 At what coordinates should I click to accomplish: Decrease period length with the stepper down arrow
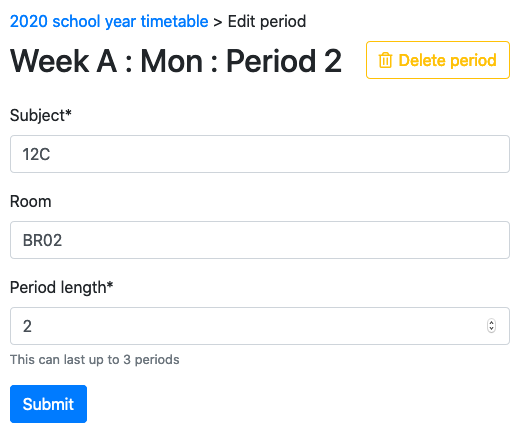tap(491, 329)
